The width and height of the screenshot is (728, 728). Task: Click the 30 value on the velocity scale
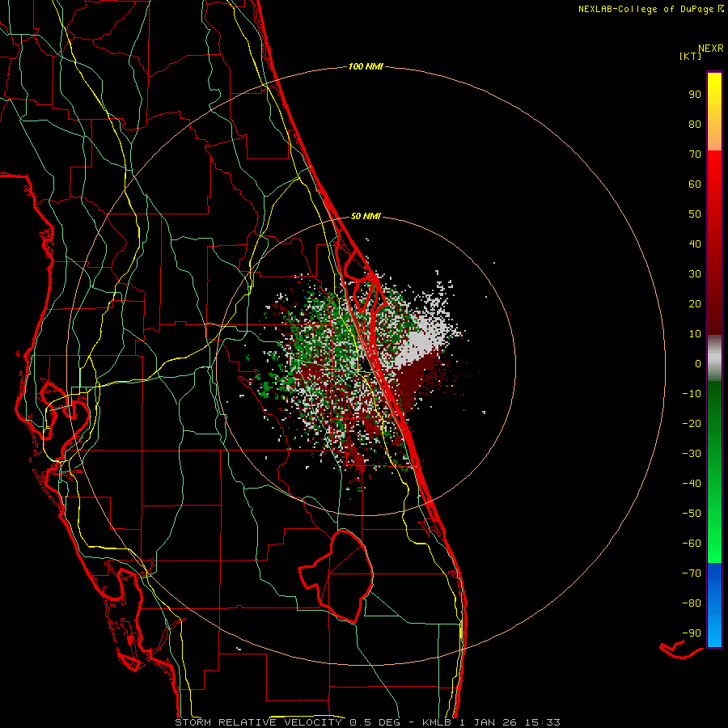[x=695, y=274]
